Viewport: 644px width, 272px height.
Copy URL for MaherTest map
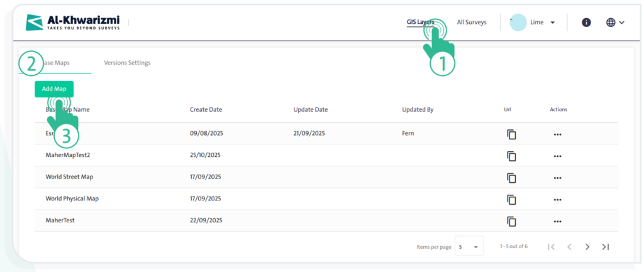click(x=511, y=221)
